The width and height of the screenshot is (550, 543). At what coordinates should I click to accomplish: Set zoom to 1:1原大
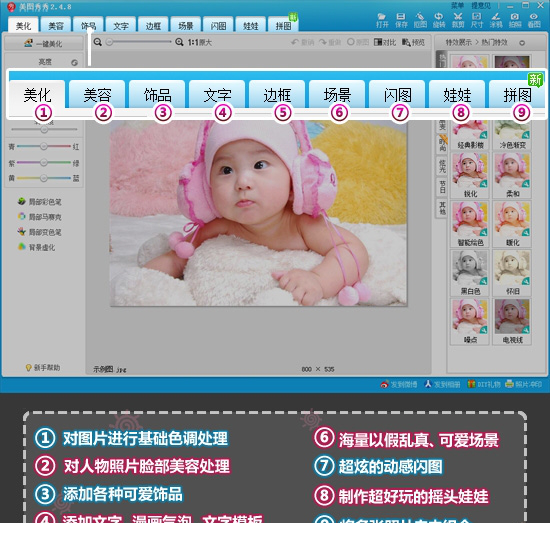pyautogui.click(x=200, y=42)
